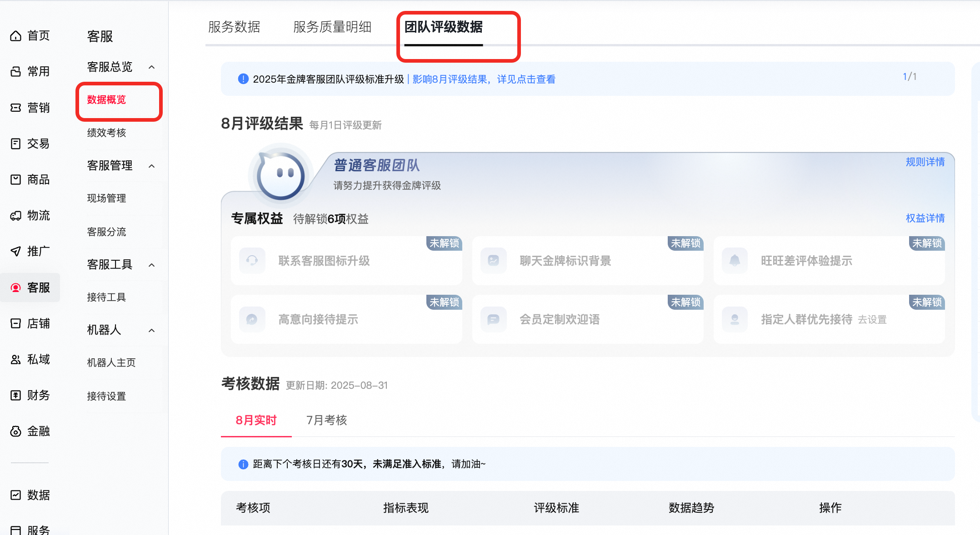Switch to the 服务数据 tab
Image resolution: width=980 pixels, height=535 pixels.
click(234, 27)
